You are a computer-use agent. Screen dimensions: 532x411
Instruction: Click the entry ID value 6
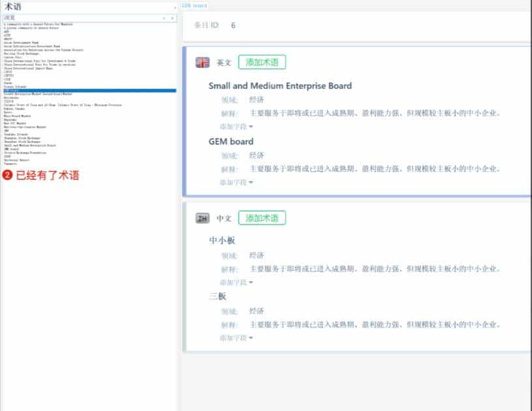tap(233, 25)
